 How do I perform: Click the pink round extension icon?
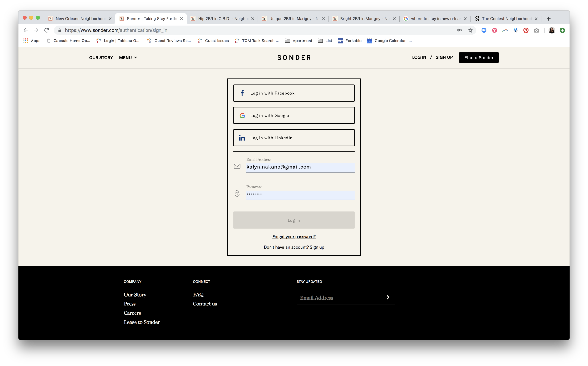coord(494,30)
